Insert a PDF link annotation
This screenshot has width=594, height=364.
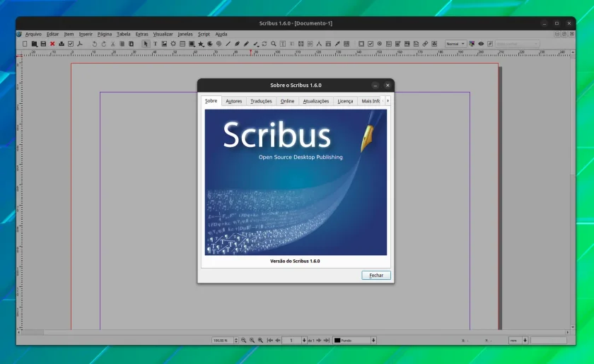click(425, 44)
